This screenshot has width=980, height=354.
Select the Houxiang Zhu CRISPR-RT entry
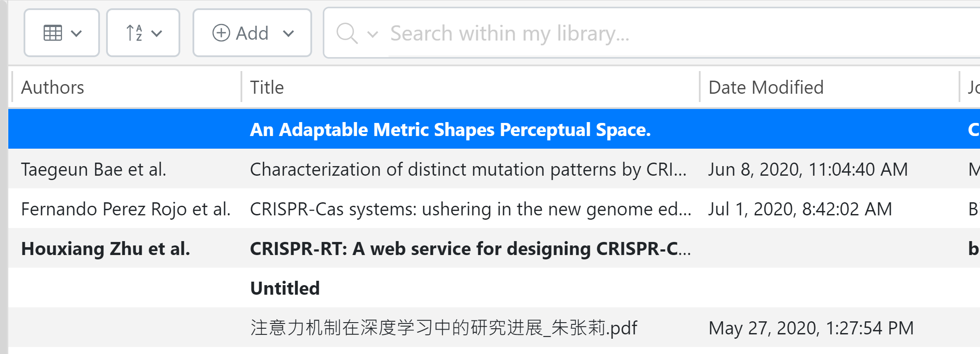tap(470, 248)
